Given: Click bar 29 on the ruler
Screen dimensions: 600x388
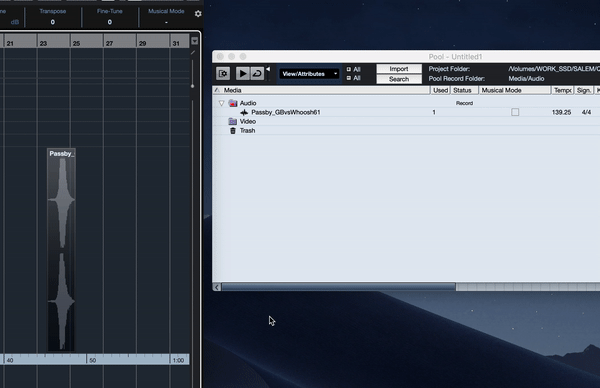Looking at the screenshot, I should coord(142,43).
